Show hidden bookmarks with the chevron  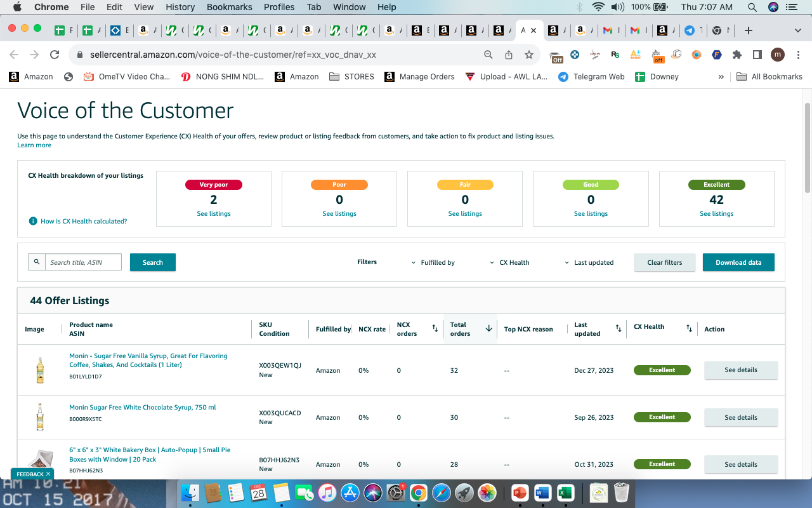(721, 77)
